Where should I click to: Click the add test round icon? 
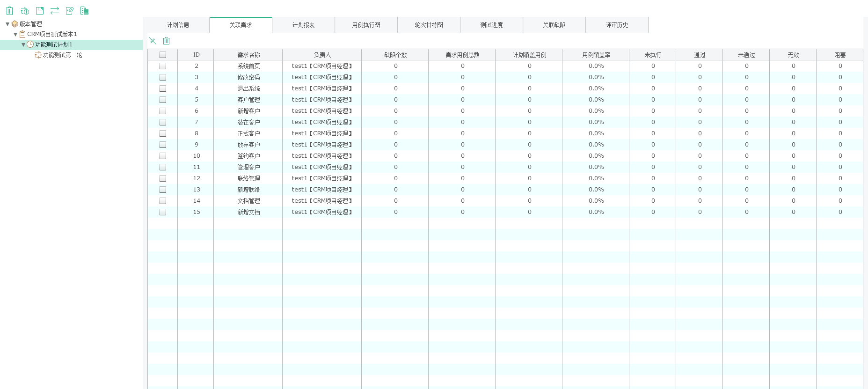tap(25, 11)
